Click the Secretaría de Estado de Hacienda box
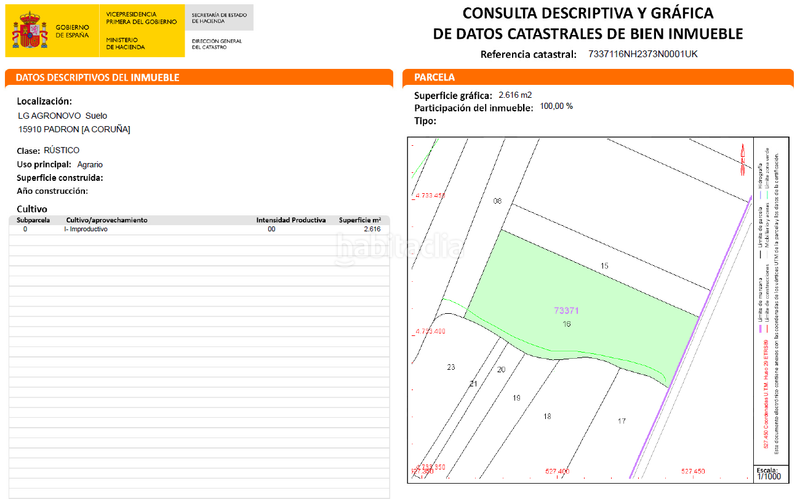Screen dimensions: 800x499 219,18
